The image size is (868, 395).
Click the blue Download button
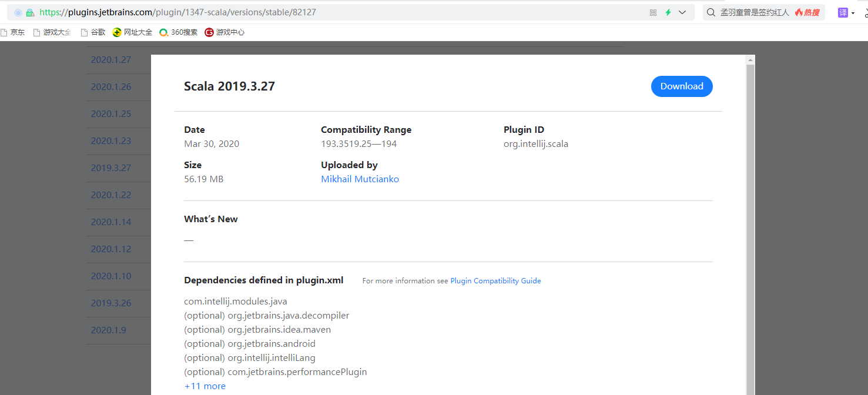coord(682,86)
